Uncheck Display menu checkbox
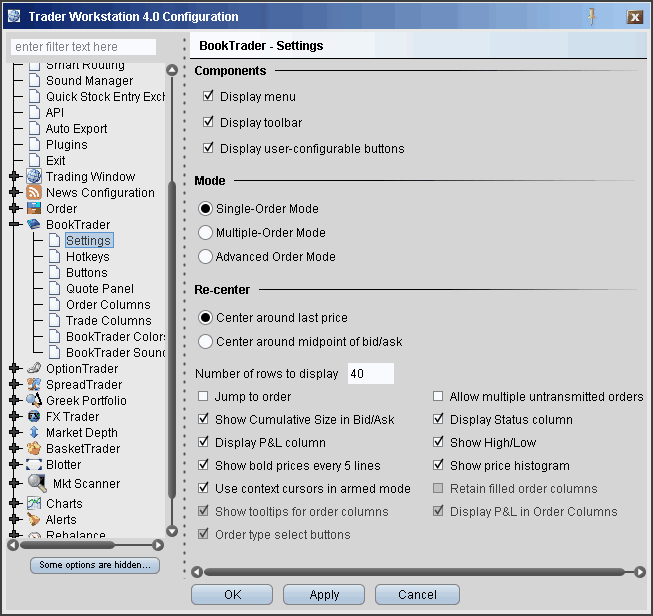 click(x=208, y=96)
